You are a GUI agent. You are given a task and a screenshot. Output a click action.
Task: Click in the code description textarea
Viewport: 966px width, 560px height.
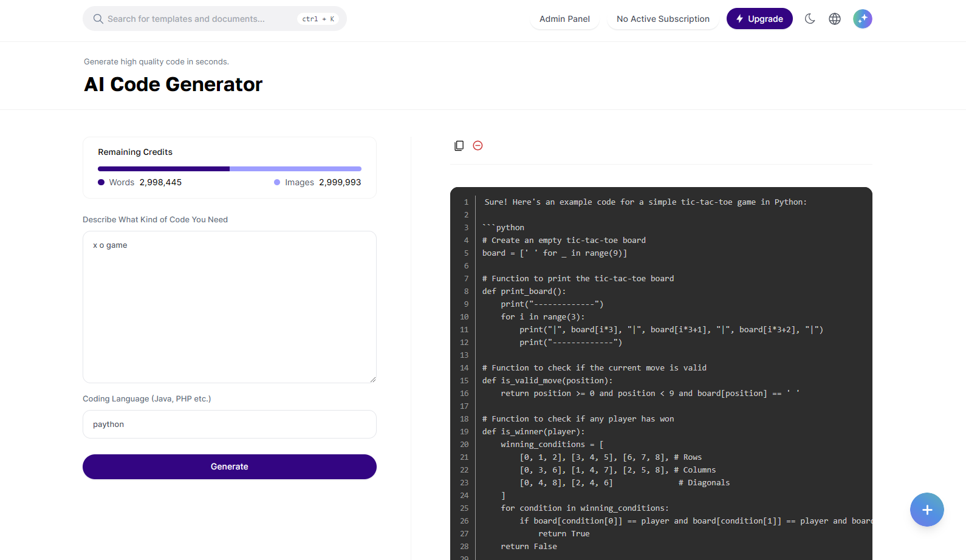tap(230, 307)
